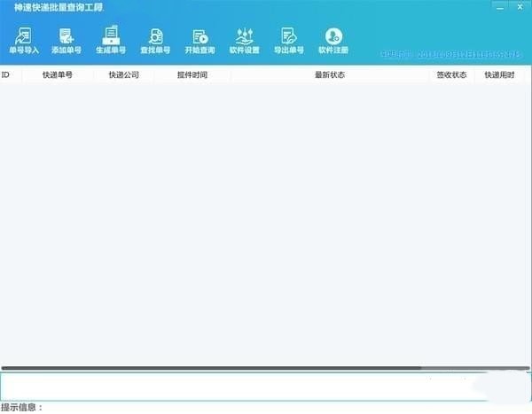Open the 添加单号 add number tool
This screenshot has height=414, width=532.
click(66, 38)
